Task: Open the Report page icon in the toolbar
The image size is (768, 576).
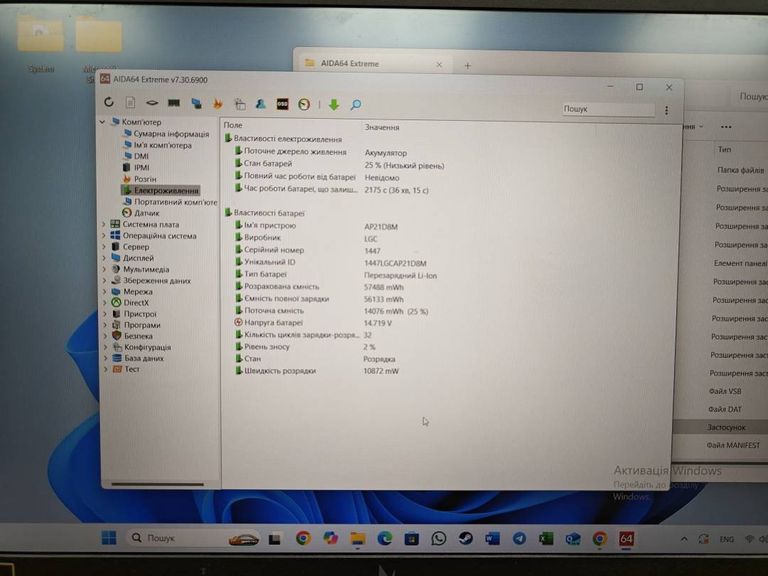Action: tap(130, 102)
